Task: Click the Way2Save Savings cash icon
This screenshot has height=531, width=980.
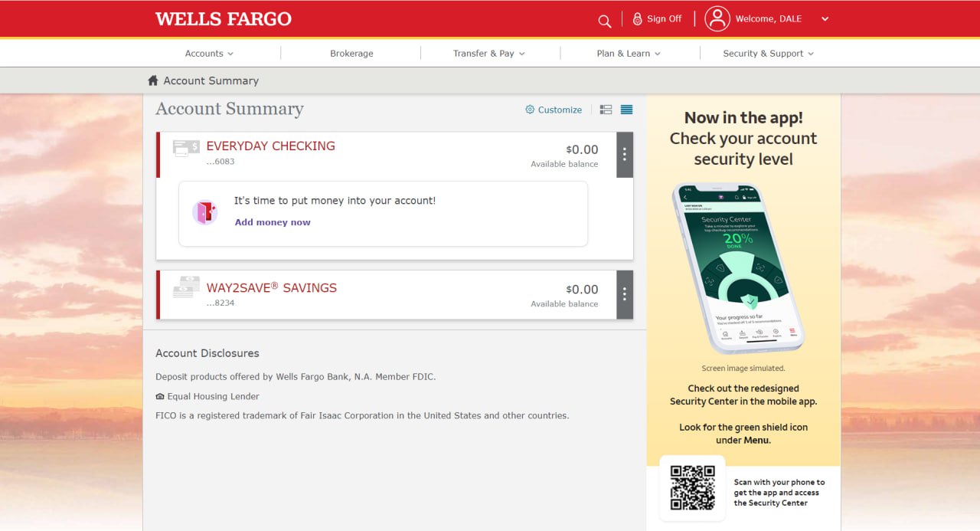Action: (186, 287)
